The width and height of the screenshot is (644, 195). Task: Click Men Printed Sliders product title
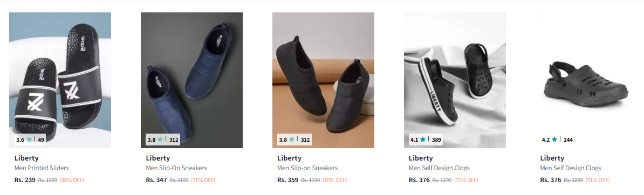pyautogui.click(x=42, y=168)
